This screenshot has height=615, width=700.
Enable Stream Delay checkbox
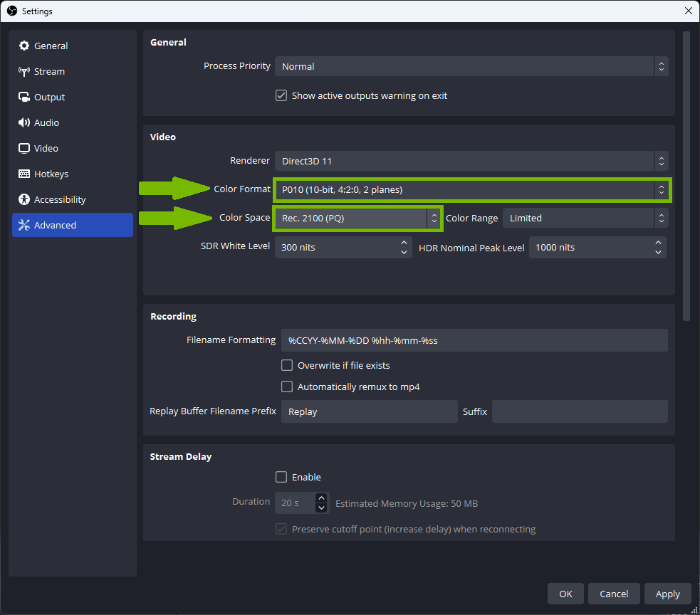pos(281,477)
